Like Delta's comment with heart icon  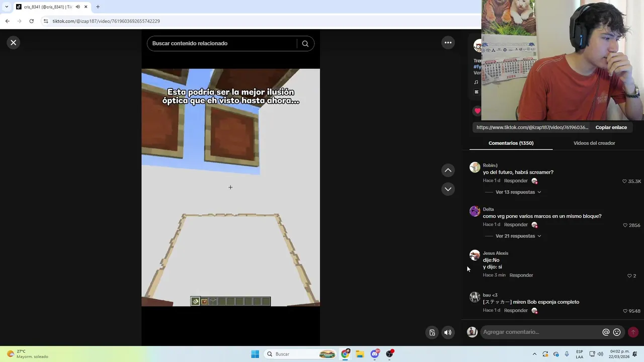[625, 225]
